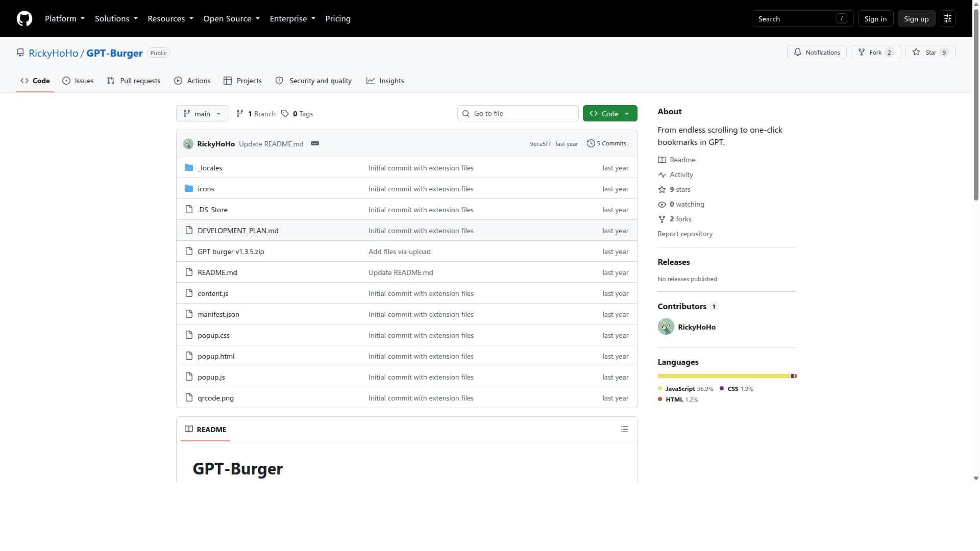Click the repository icon before RickyHoHo

pyautogui.click(x=20, y=53)
